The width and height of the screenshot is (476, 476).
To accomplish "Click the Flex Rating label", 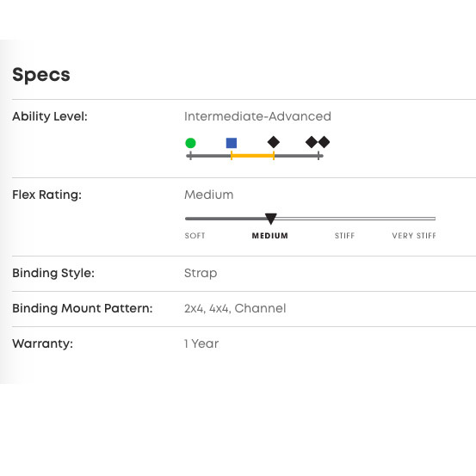I will click(46, 195).
